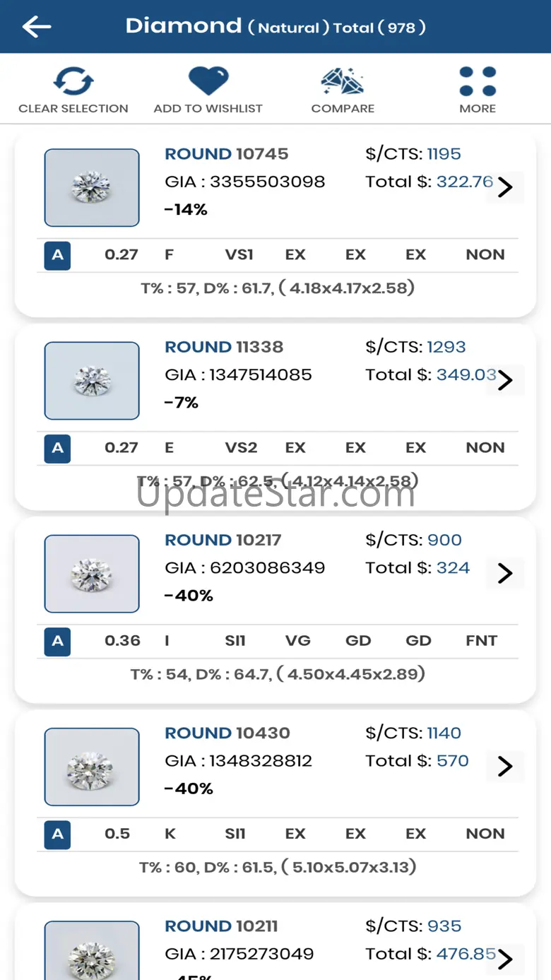Screen dimensions: 551x980
Task: Open the More options dots icon
Action: [478, 81]
